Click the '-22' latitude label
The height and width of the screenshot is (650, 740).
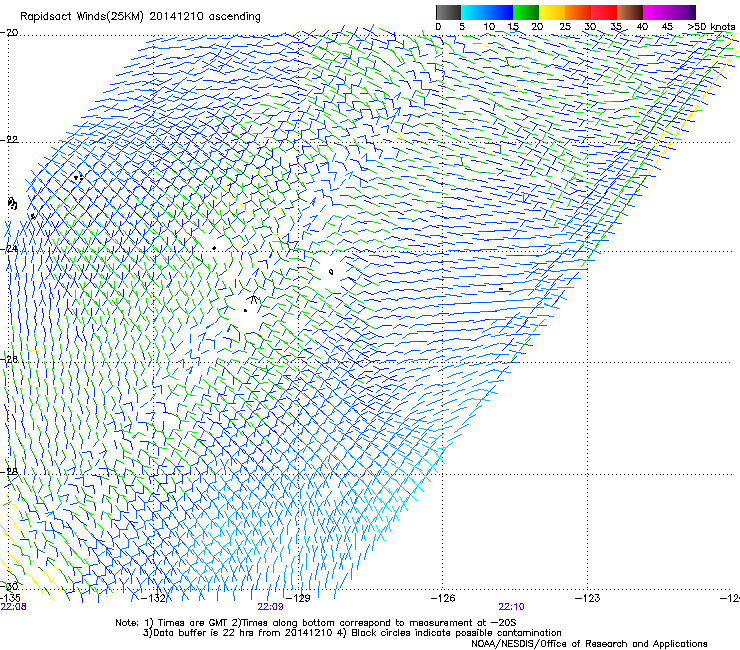pyautogui.click(x=9, y=140)
